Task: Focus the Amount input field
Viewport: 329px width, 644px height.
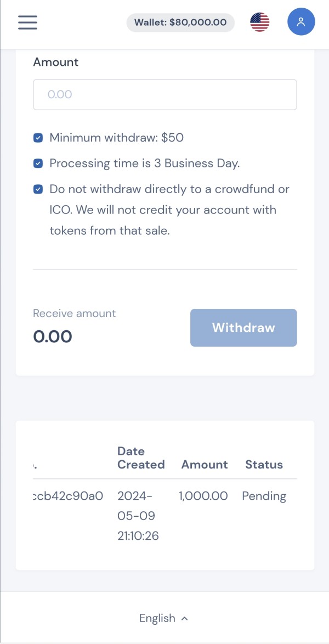Action: pyautogui.click(x=164, y=94)
